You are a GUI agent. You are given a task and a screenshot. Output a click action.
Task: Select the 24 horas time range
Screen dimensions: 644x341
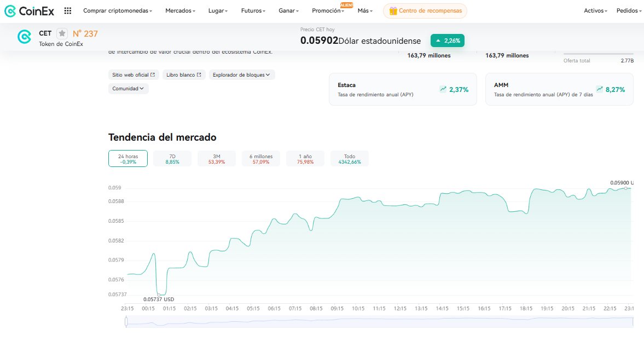(x=127, y=158)
